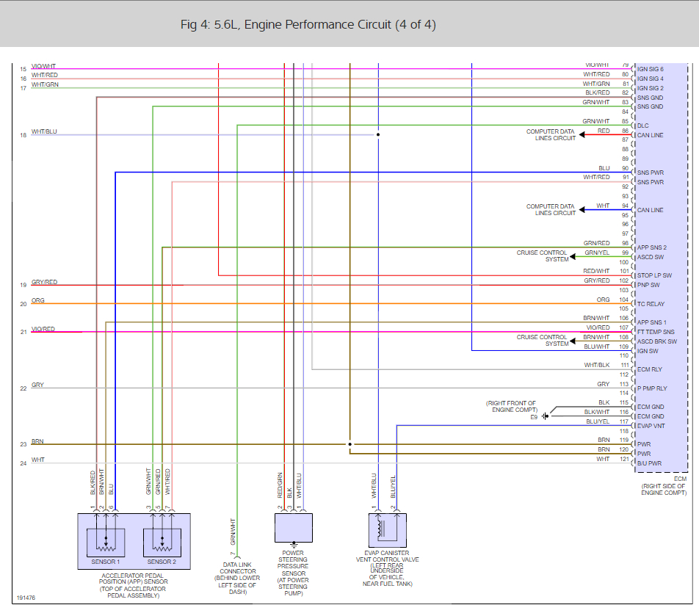Click the TC RELAY label

pyautogui.click(x=651, y=304)
